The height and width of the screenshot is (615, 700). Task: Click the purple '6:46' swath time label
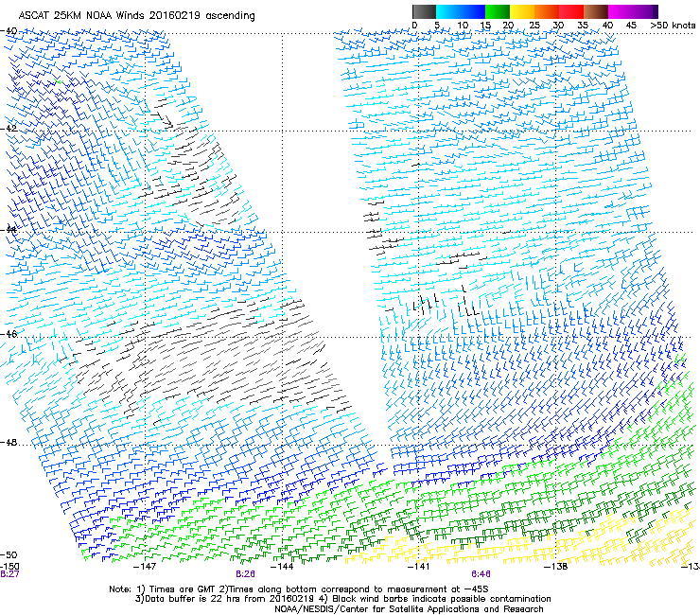[x=481, y=574]
